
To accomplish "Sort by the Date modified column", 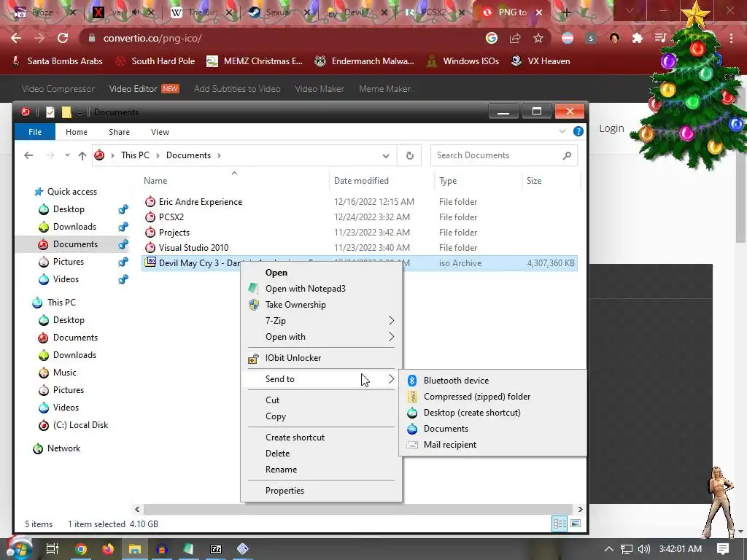I will [361, 181].
